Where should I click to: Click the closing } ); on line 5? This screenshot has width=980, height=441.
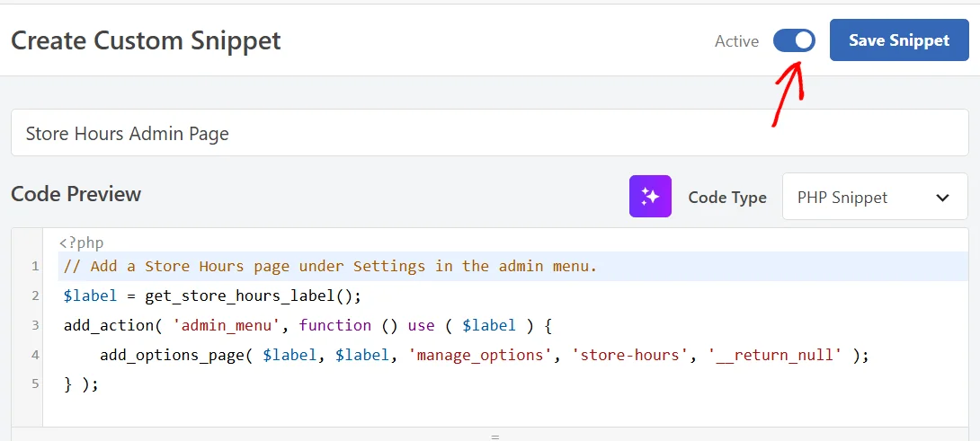81,384
